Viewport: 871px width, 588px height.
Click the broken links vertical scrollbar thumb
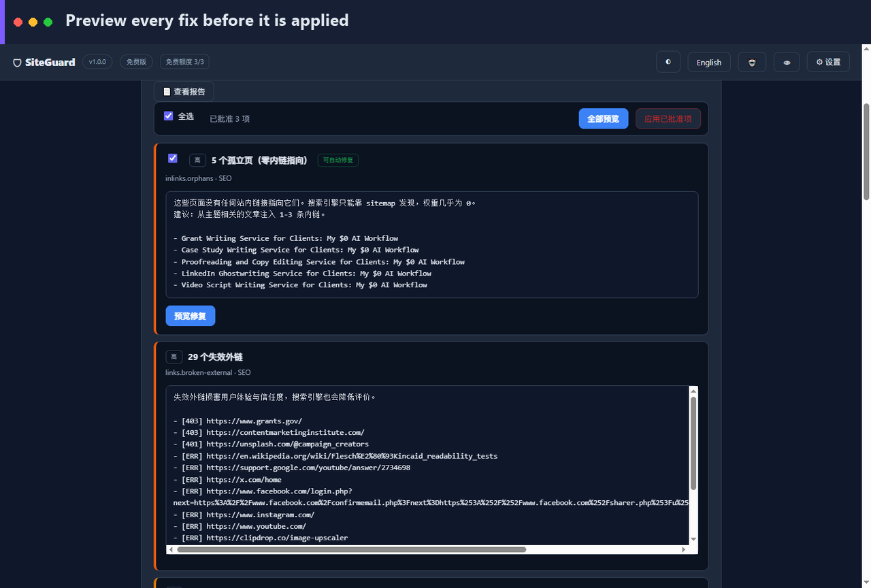[x=693, y=443]
